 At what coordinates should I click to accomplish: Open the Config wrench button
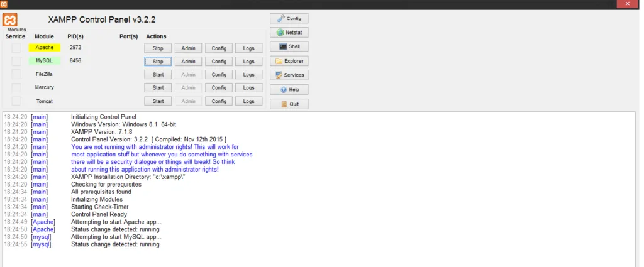289,18
